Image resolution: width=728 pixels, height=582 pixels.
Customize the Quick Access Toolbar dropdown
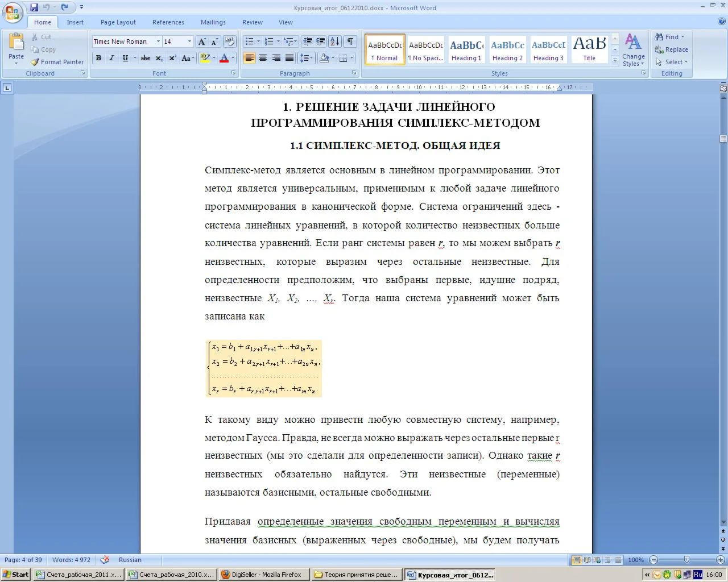point(81,7)
